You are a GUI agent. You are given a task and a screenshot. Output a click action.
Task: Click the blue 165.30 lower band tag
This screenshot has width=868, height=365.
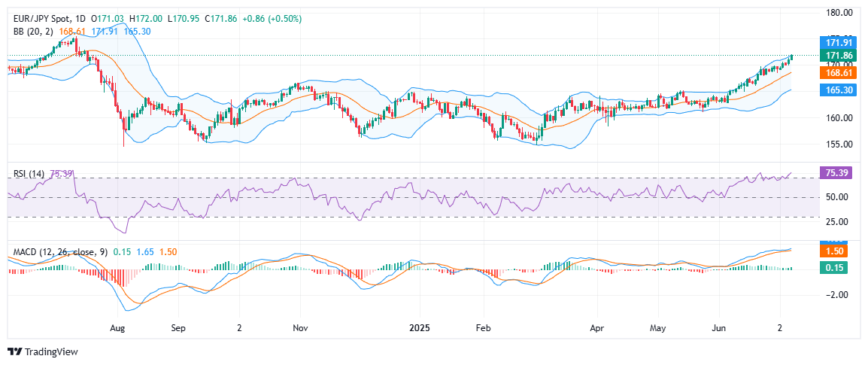click(838, 90)
